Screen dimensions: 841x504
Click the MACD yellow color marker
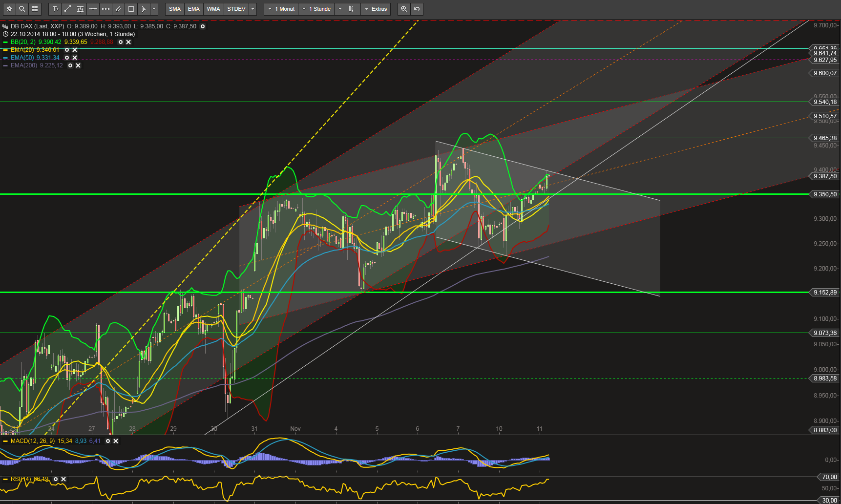pos(5,441)
